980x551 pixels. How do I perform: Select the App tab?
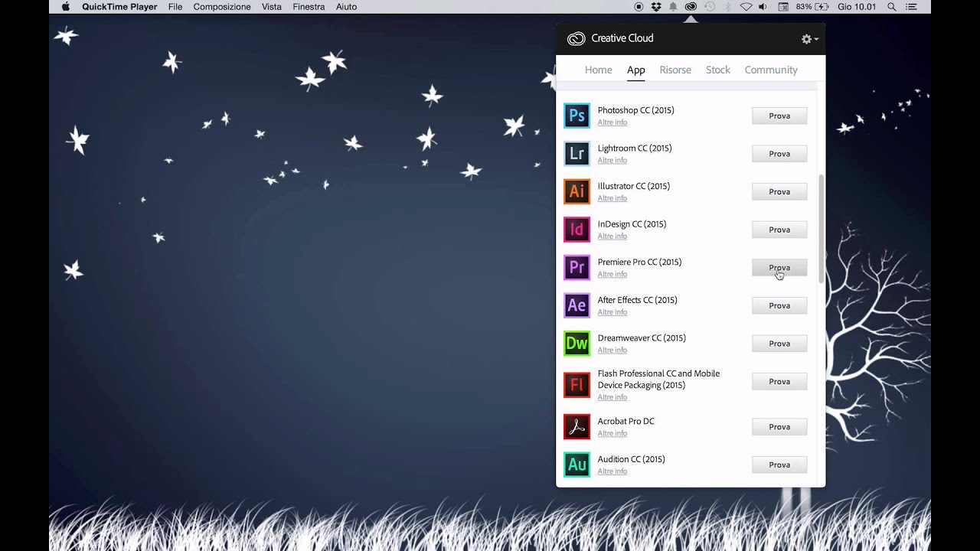[636, 70]
